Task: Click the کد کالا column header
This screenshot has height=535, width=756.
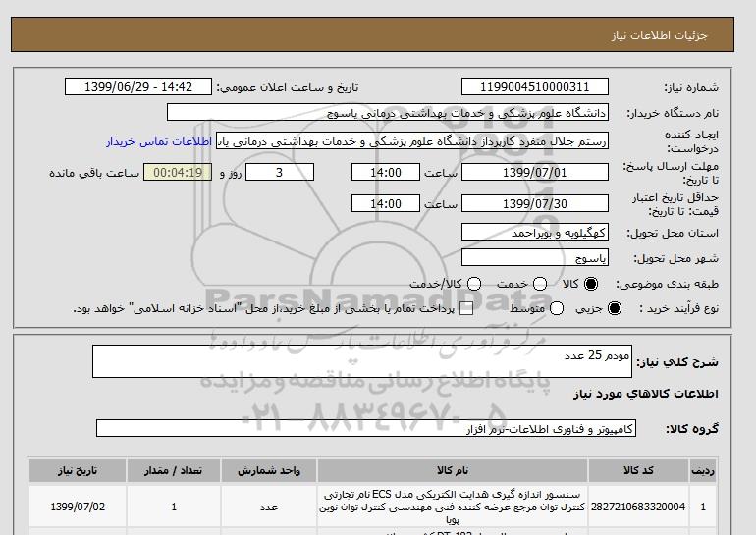Action: 638,470
